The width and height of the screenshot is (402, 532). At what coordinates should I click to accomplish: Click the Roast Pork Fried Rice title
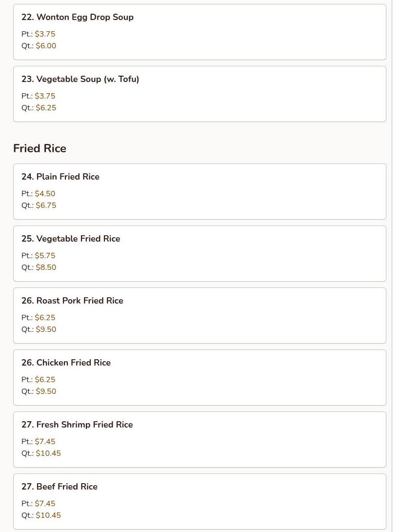(72, 301)
